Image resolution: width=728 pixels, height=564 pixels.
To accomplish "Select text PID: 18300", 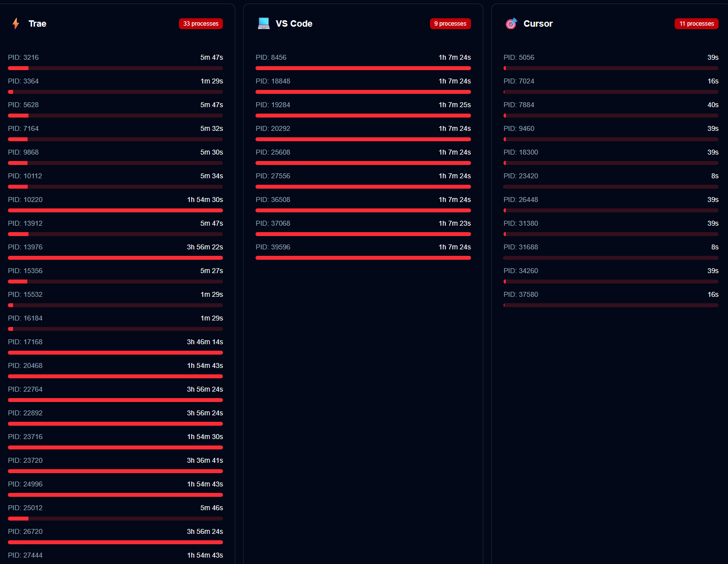I will pyautogui.click(x=521, y=152).
